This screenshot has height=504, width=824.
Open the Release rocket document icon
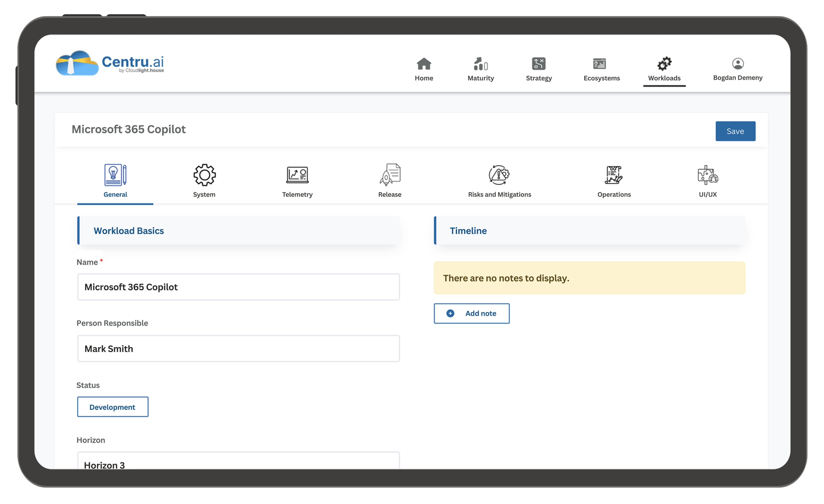coord(390,174)
